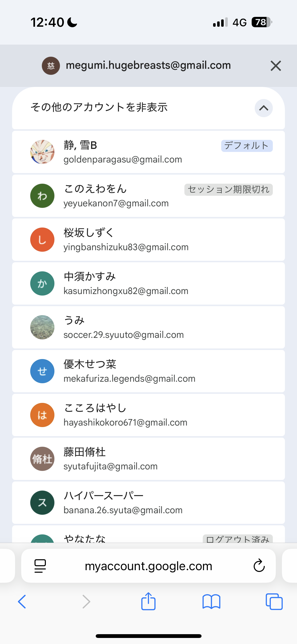The width and height of the screenshot is (297, 644).
Task: Choose the banana.26.syuta@gmail.com account
Action: click(148, 503)
